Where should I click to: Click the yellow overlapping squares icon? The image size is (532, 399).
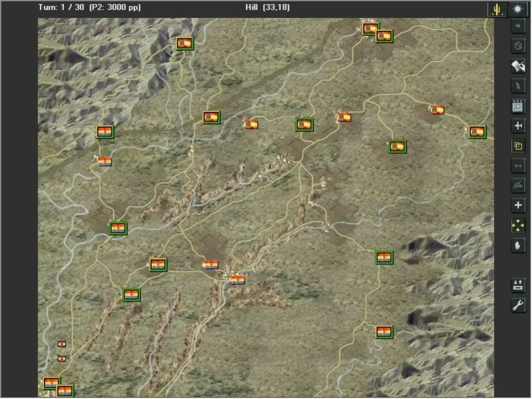pyautogui.click(x=518, y=146)
